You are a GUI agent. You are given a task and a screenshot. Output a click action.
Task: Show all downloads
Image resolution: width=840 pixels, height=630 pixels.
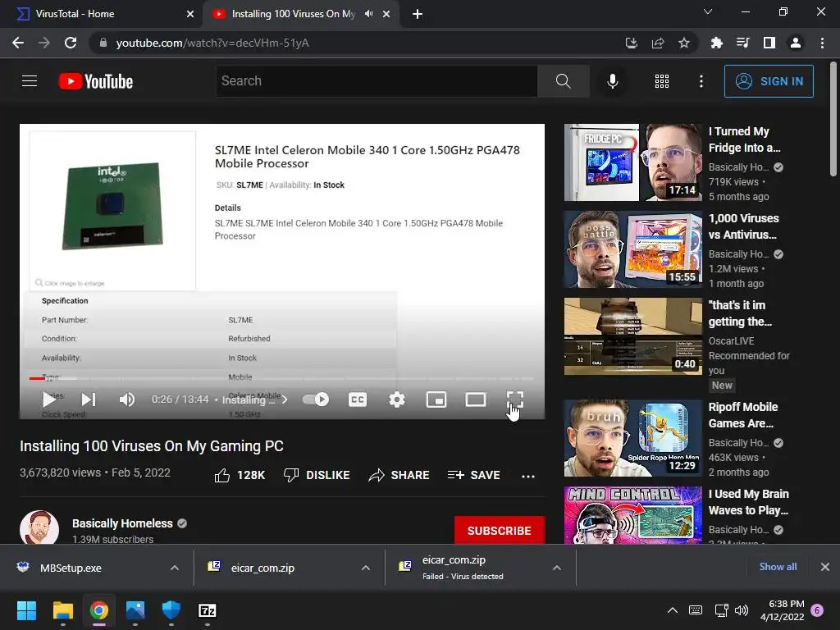click(778, 567)
